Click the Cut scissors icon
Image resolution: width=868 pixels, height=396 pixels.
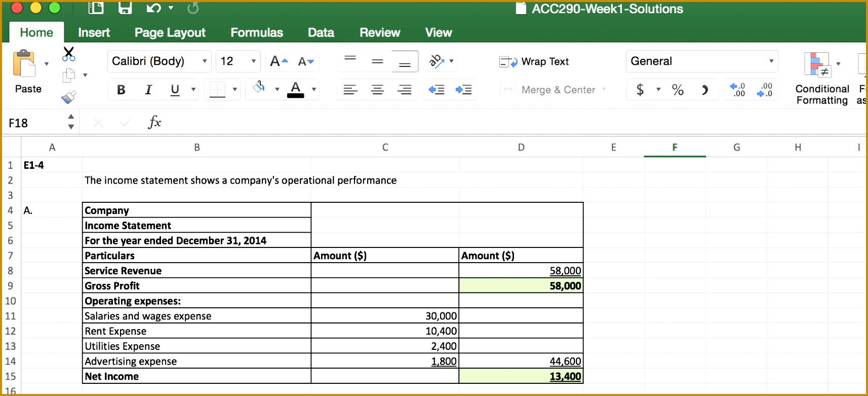click(x=68, y=54)
